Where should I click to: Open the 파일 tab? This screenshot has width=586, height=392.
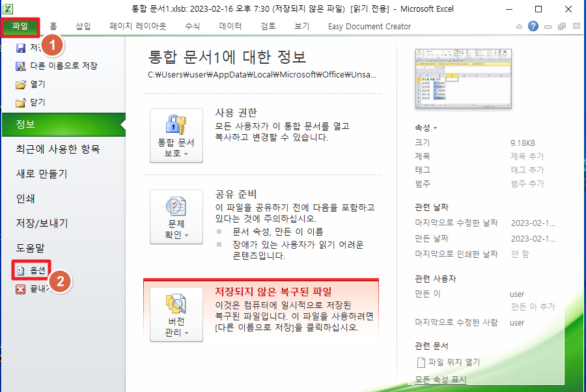click(x=20, y=27)
